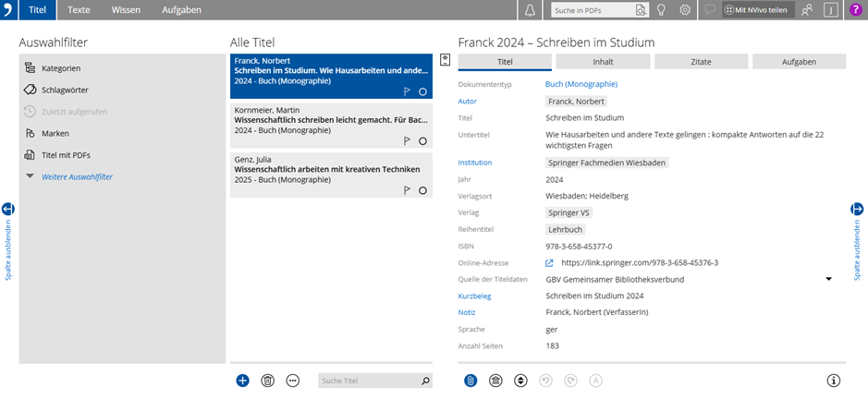Open the info icon at bottom right
868x399 pixels.
coord(833,380)
